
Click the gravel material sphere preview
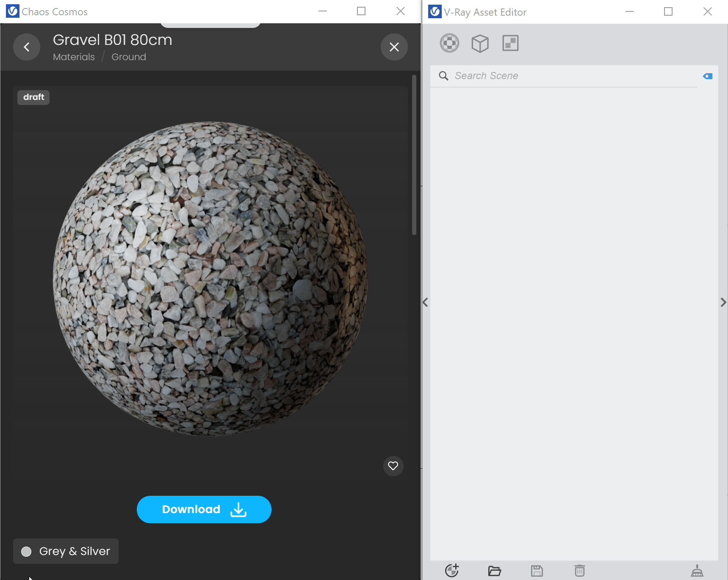pos(210,279)
